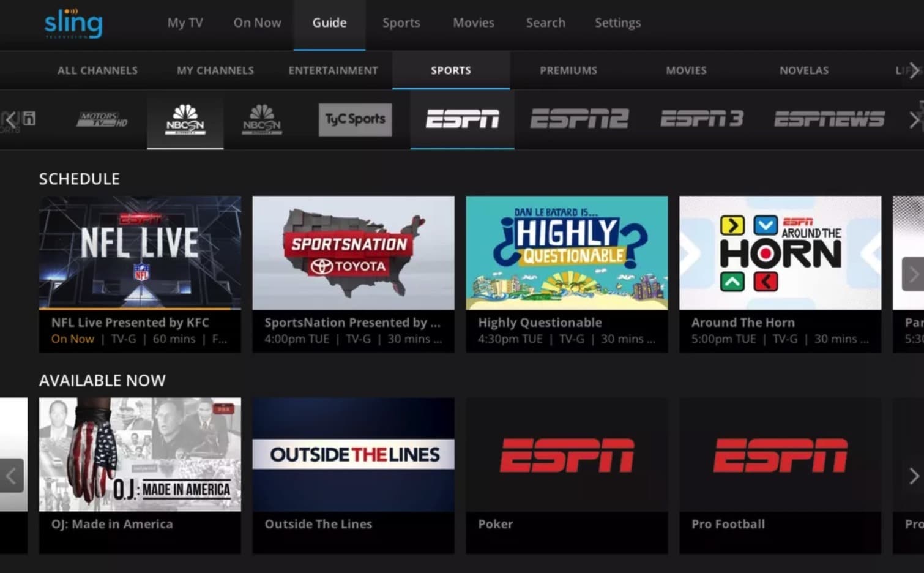Viewport: 924px width, 573px height.
Task: Switch to MOVIES category
Action: pyautogui.click(x=687, y=70)
